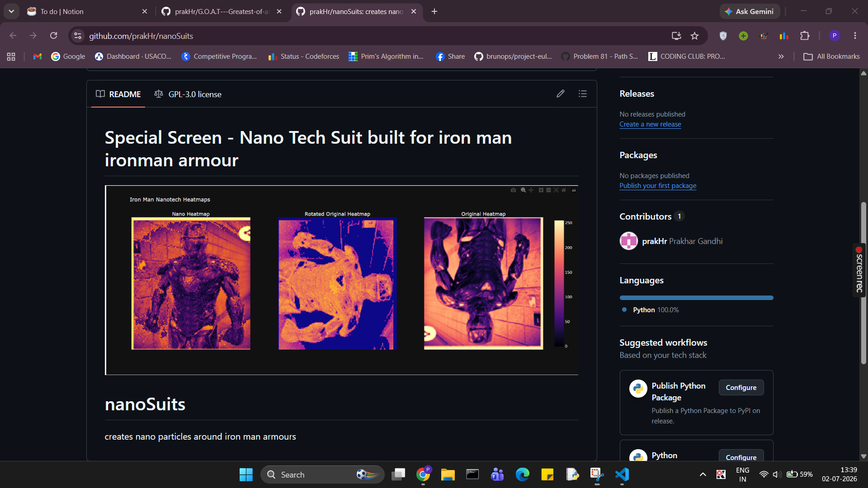Open the Terminal icon on taskbar
This screenshot has height=488, width=868.
coord(472,474)
